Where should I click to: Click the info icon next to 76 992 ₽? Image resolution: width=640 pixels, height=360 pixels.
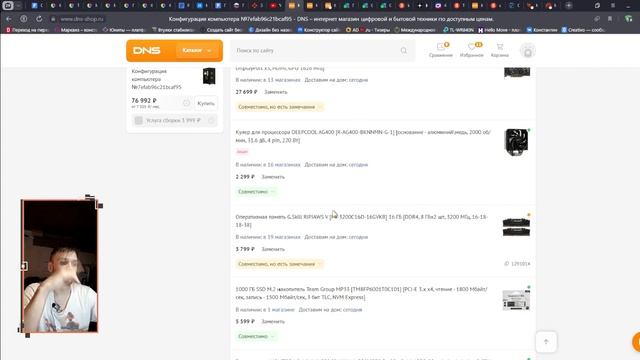click(187, 103)
